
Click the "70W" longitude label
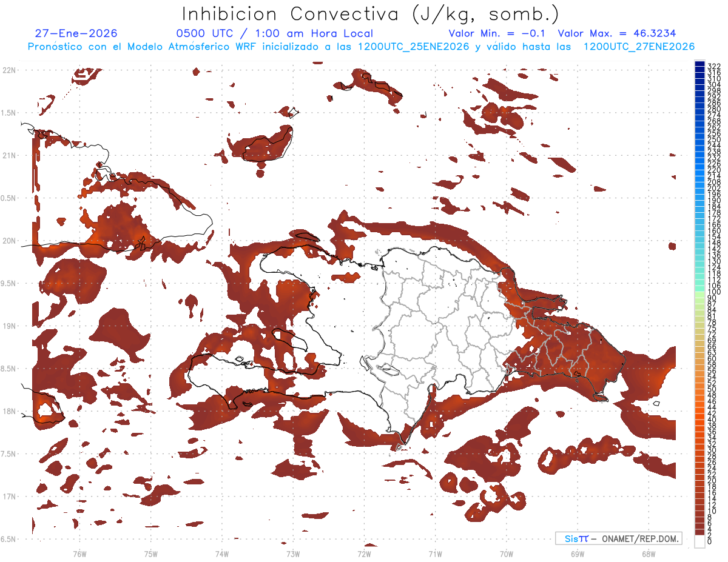tap(507, 554)
